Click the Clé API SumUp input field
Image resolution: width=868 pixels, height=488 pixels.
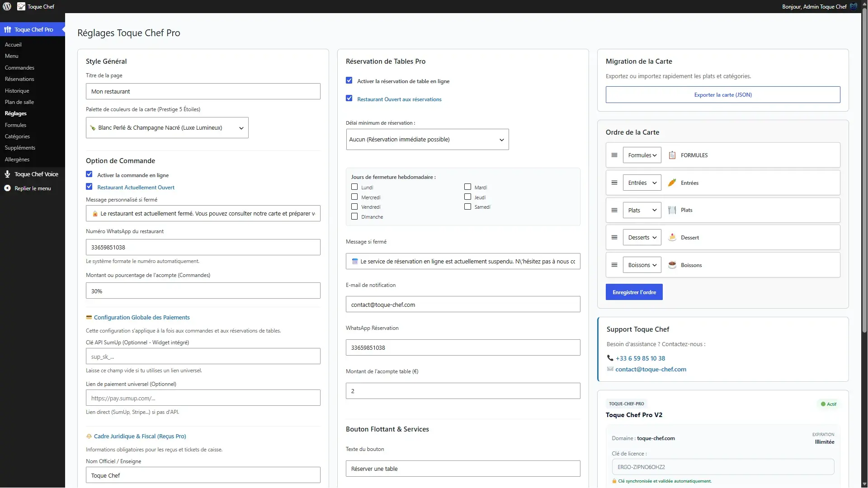(203, 357)
